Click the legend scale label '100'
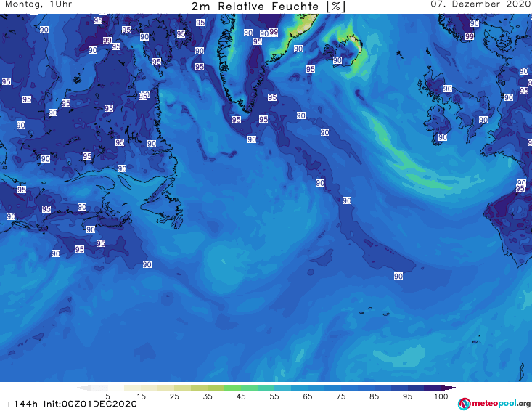Viewport: 532px width, 411px height. pyautogui.click(x=441, y=396)
